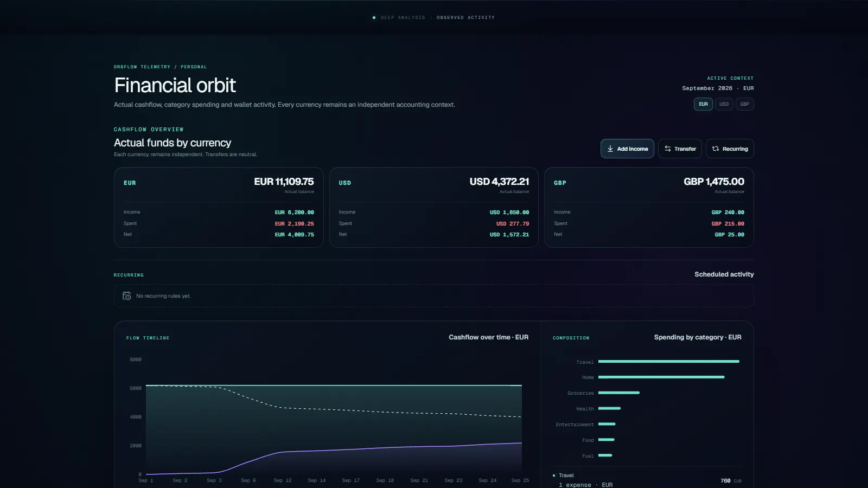Screen dimensions: 868x488
Task: Open the Deep Analysis tab
Action: point(403,17)
